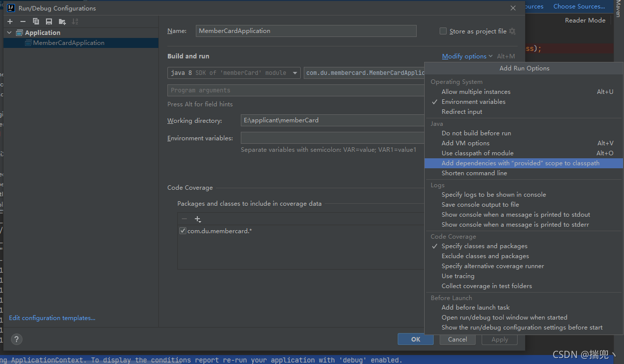Add a new run configuration

click(x=9, y=21)
